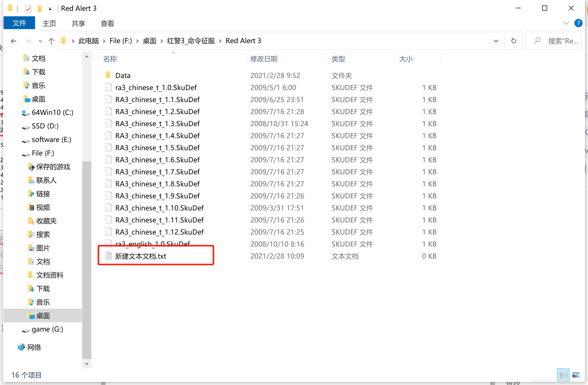Select highlighted 桌面 item in sidebar
This screenshot has height=385, width=588.
coord(43,316)
